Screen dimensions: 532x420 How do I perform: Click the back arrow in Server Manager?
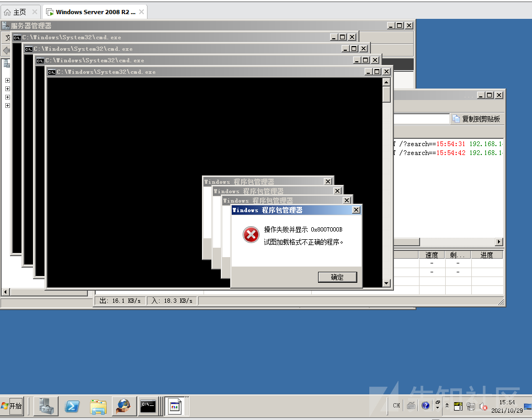6,51
